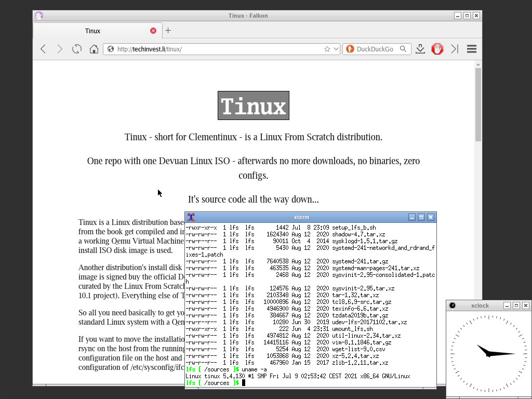Toggle the sidebar arrow icon in toolbar
532x399 pixels.
[455, 49]
